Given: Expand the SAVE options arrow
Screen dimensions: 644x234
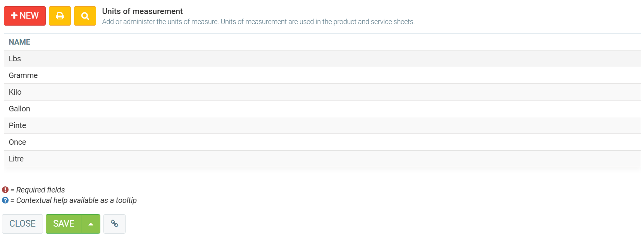Looking at the screenshot, I should click(91, 224).
